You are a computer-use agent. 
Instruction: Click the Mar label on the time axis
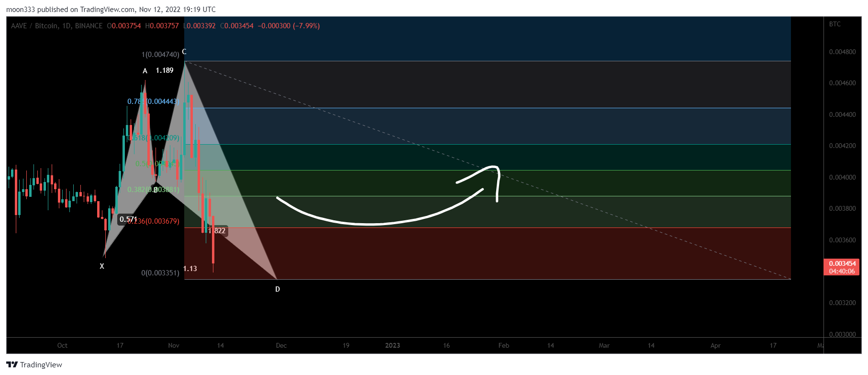[x=604, y=345]
